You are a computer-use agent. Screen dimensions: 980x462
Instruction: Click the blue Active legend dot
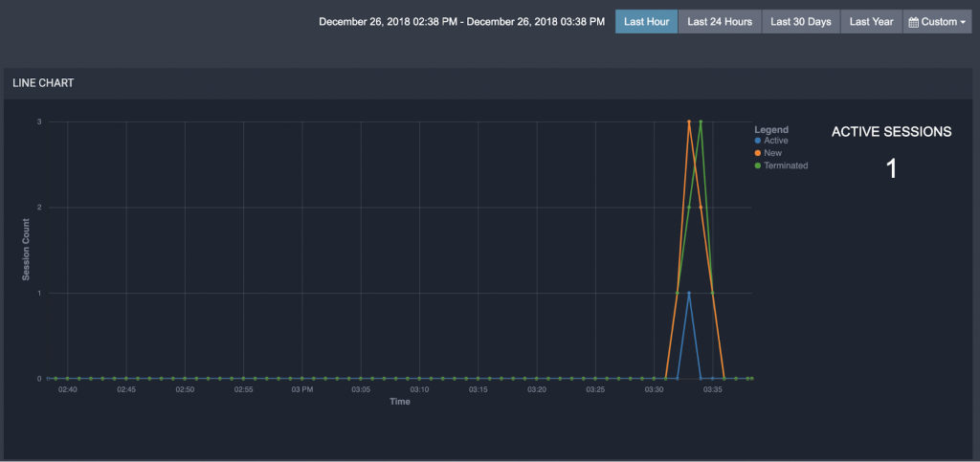click(758, 141)
